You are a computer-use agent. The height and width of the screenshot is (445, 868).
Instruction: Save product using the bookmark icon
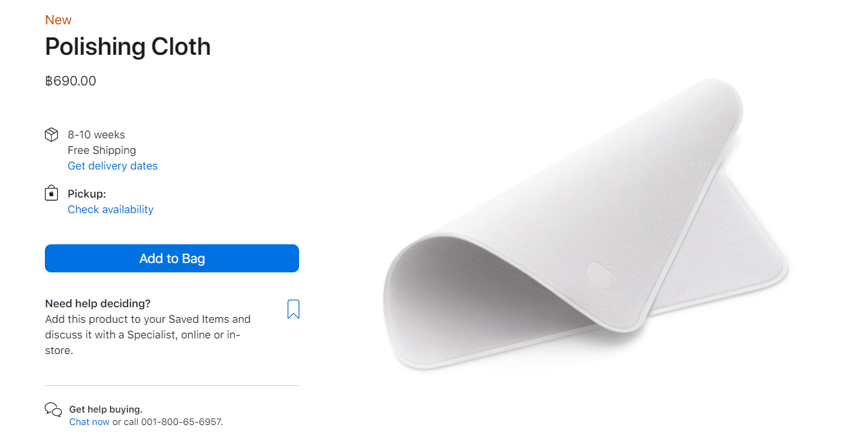point(293,309)
